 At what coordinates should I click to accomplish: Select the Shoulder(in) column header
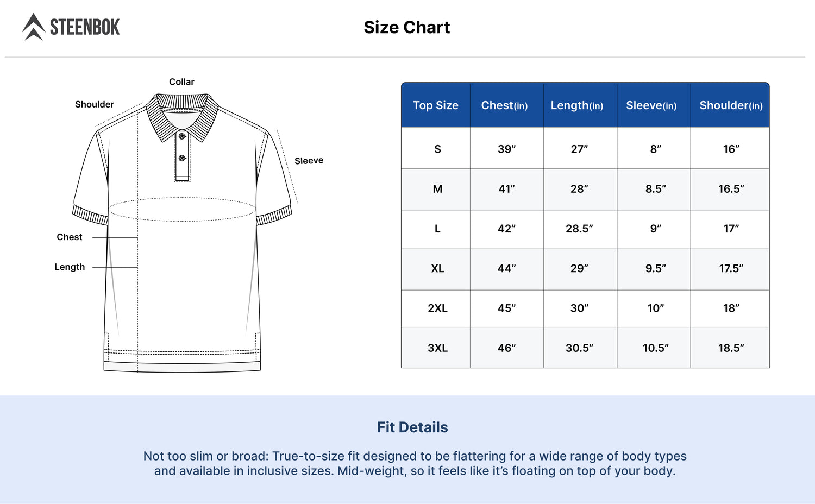pyautogui.click(x=730, y=105)
